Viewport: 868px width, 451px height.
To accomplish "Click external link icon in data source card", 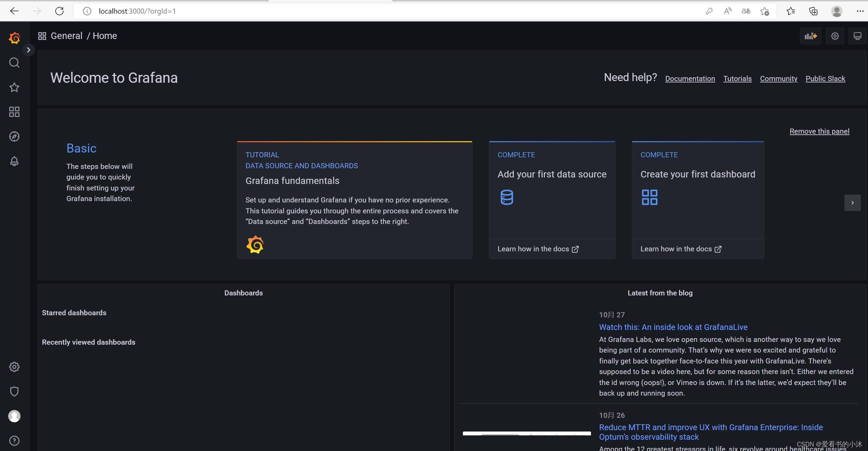I will click(x=575, y=249).
